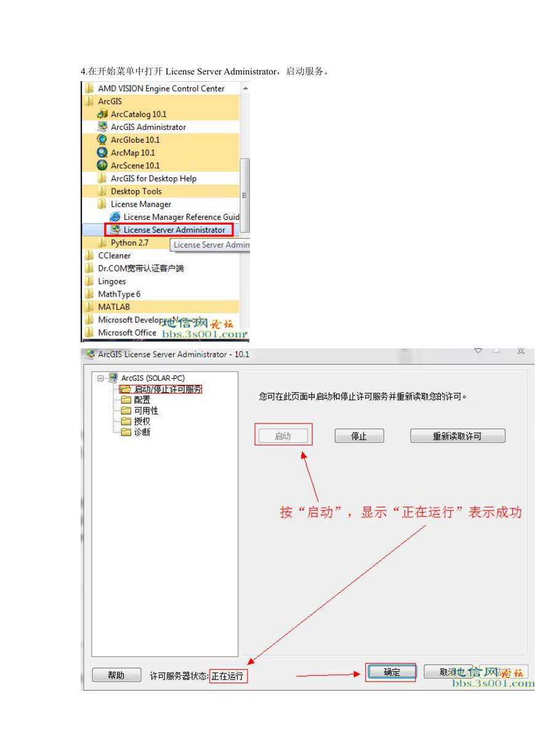The image size is (535, 756).
Task: Click the 启动 button
Action: [283, 436]
